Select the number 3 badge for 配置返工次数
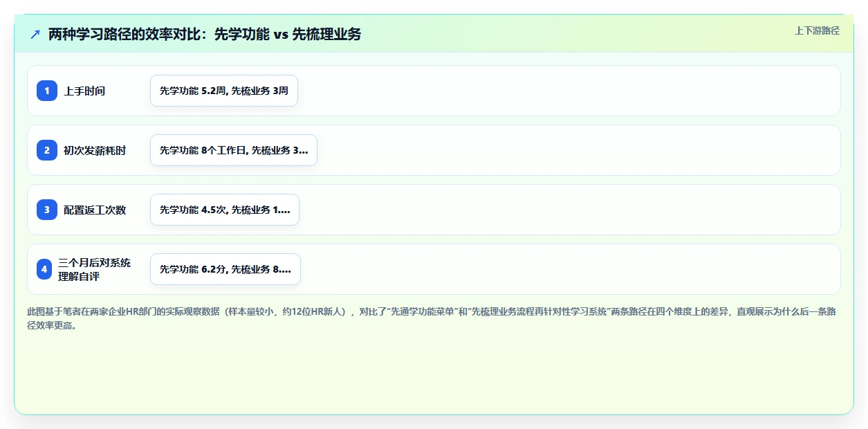Screen dimensions: 868x429 pos(47,210)
